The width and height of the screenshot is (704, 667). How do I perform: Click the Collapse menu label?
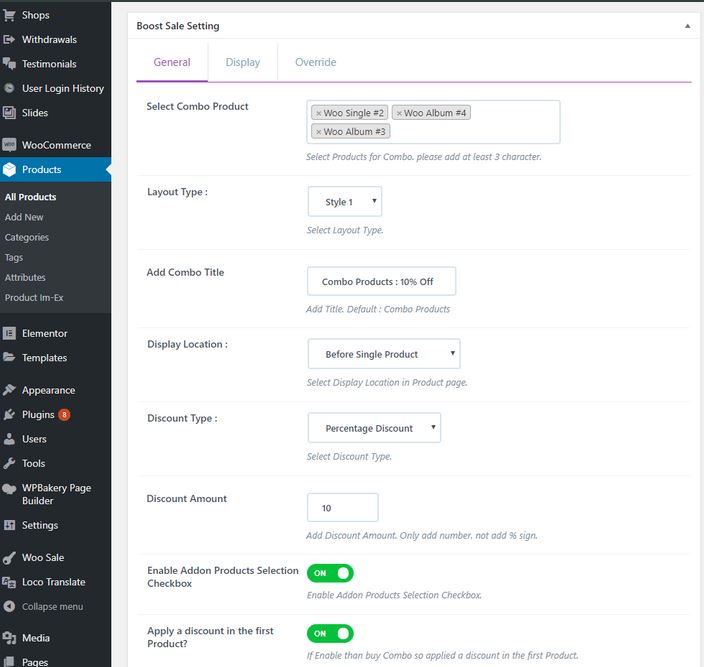coord(53,607)
